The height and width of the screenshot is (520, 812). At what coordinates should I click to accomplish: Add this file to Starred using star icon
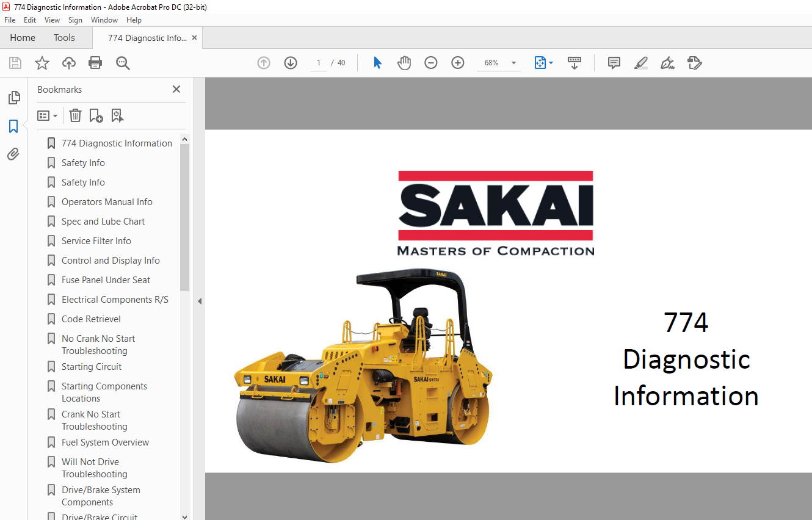click(x=42, y=63)
